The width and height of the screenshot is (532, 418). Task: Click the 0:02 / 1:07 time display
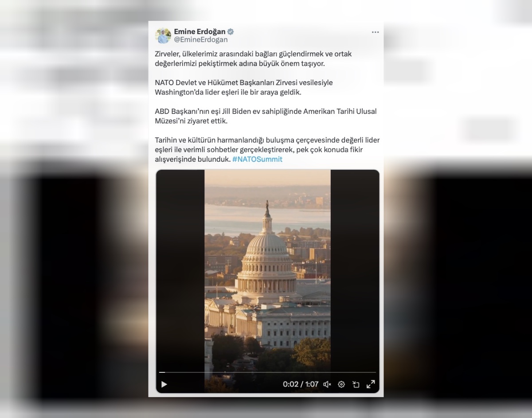pyautogui.click(x=301, y=384)
